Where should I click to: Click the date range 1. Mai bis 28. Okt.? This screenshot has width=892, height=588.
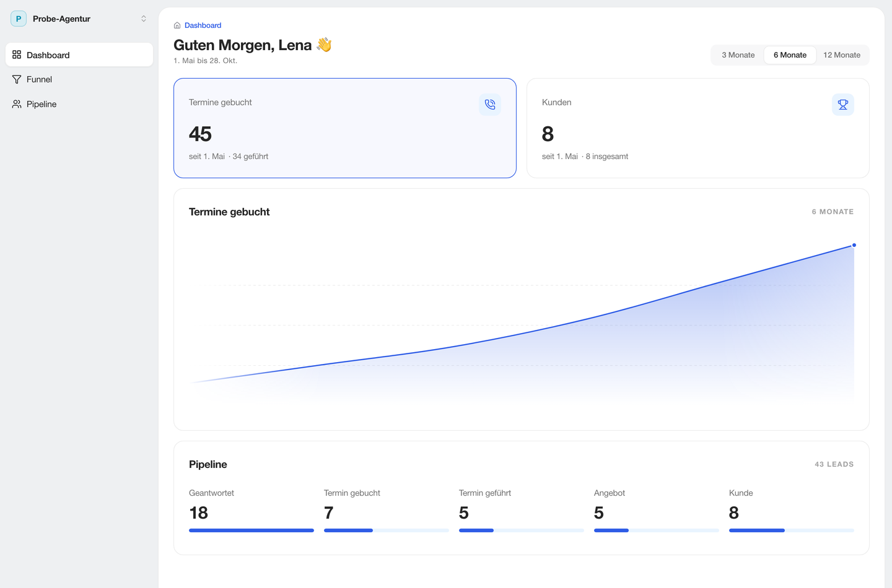tap(205, 61)
